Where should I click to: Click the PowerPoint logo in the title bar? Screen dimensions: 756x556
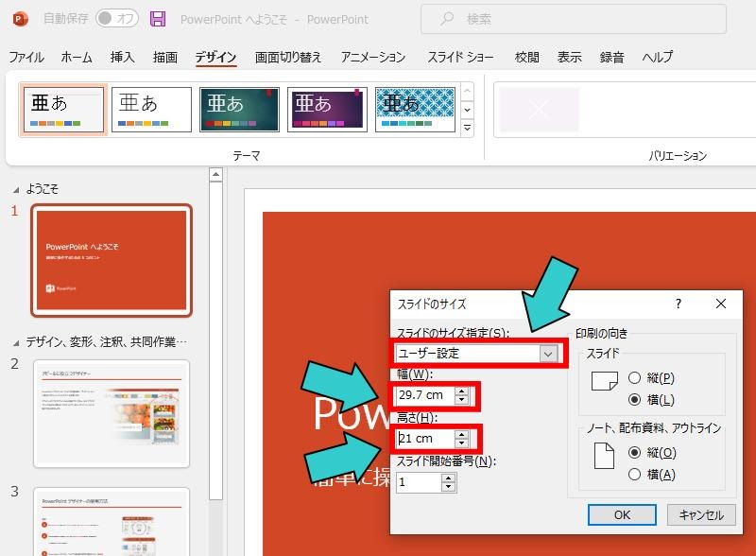point(21,19)
